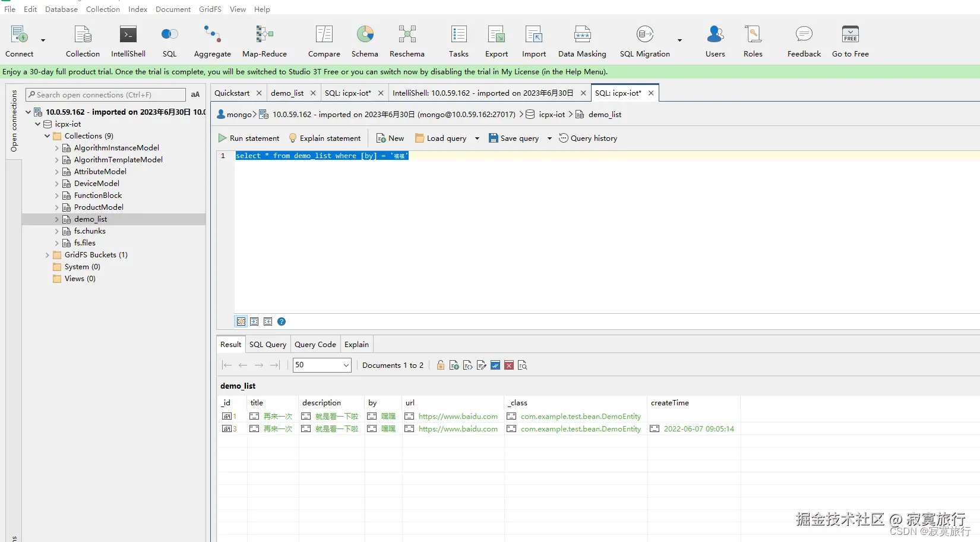Open the Data Masking tool
The height and width of the screenshot is (542, 980).
tap(582, 40)
